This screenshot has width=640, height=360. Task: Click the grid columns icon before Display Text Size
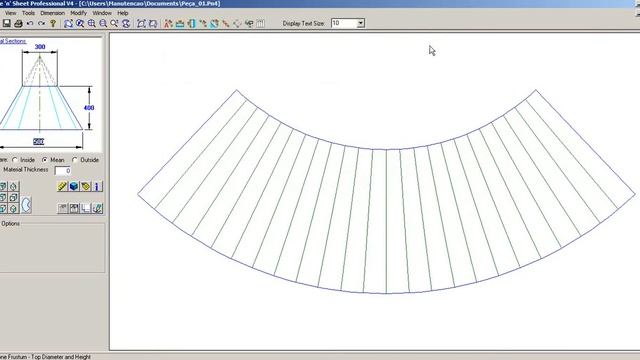point(260,23)
